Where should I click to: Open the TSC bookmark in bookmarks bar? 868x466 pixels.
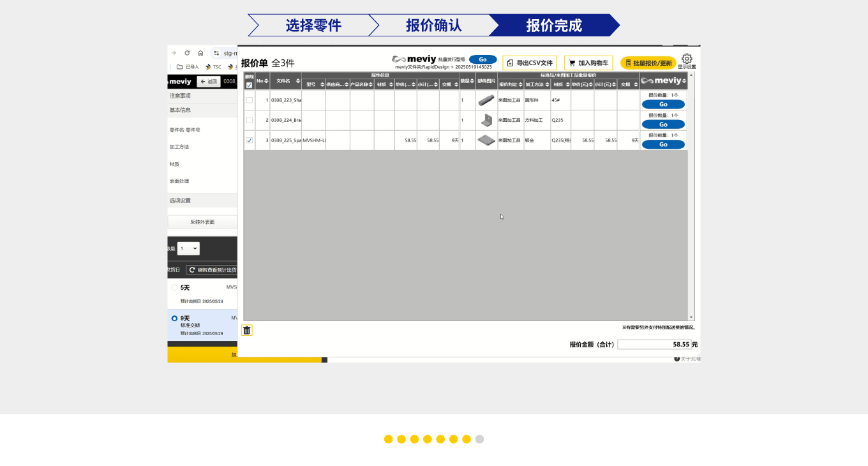click(x=213, y=66)
